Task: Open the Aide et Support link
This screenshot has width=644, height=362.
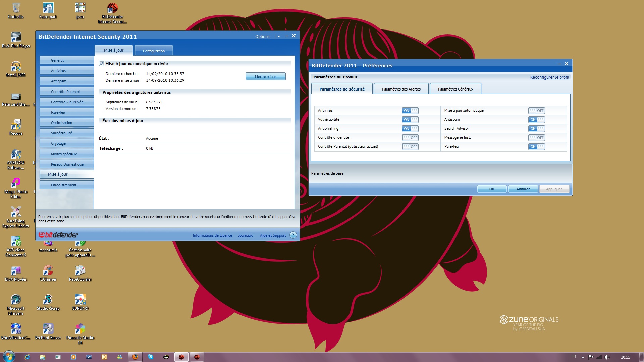Action: 273,235
